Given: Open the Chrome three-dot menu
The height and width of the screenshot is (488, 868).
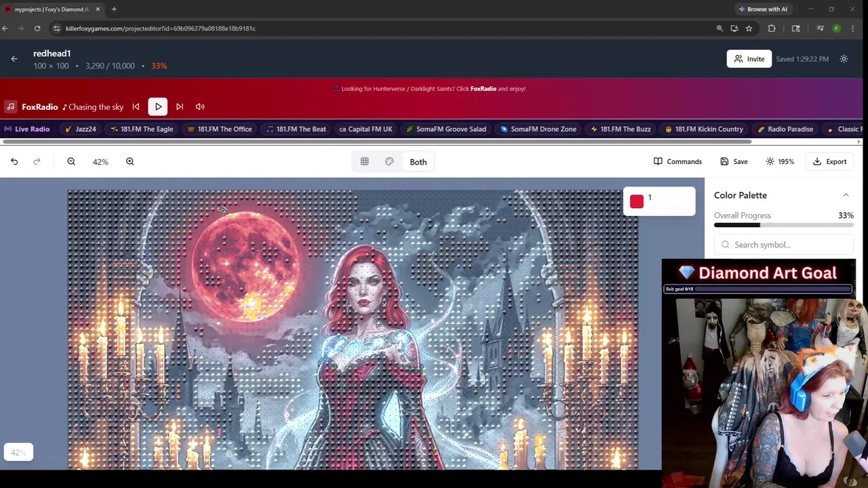Looking at the screenshot, I should point(852,28).
